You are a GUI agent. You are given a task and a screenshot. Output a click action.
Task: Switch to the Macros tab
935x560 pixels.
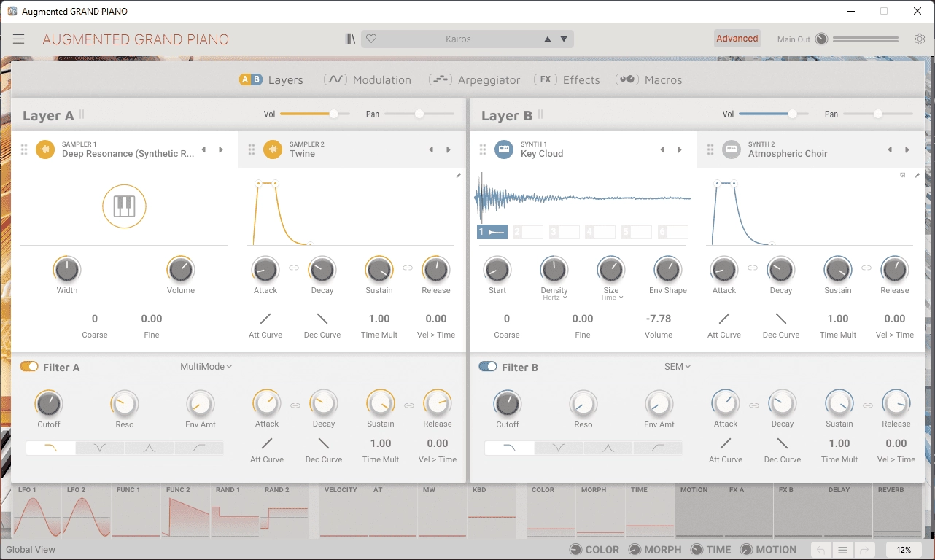pyautogui.click(x=649, y=80)
